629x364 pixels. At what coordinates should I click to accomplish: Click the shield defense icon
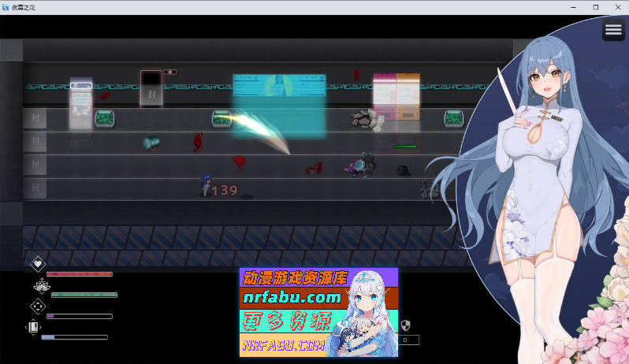click(406, 325)
